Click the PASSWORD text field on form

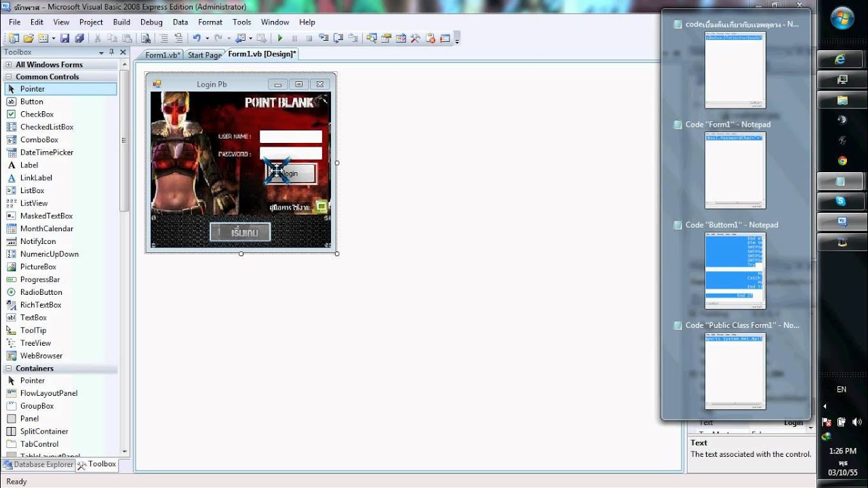coord(291,153)
